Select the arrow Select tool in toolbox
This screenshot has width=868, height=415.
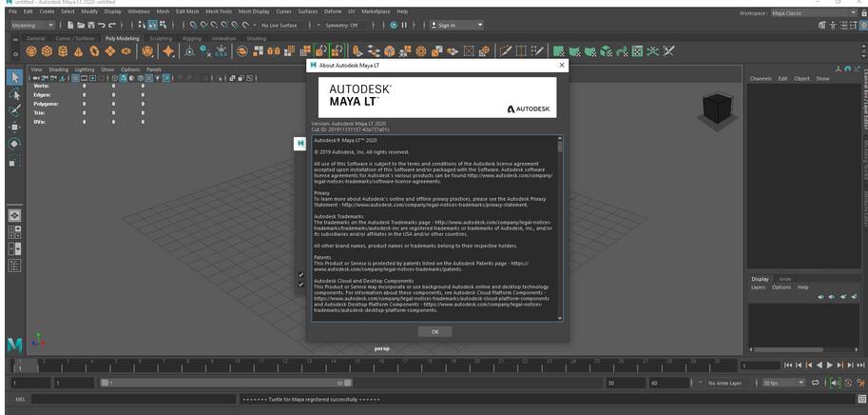pyautogui.click(x=15, y=77)
